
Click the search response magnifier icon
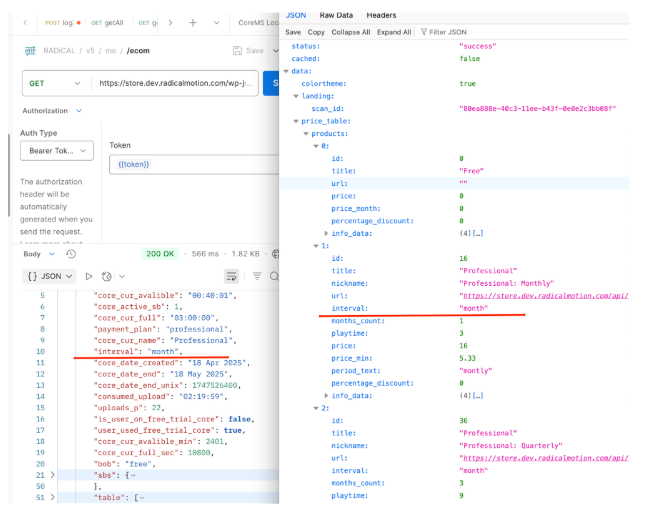[x=274, y=276]
